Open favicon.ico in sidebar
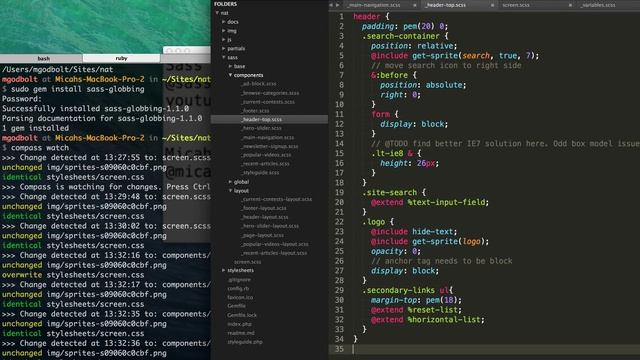 [240, 298]
